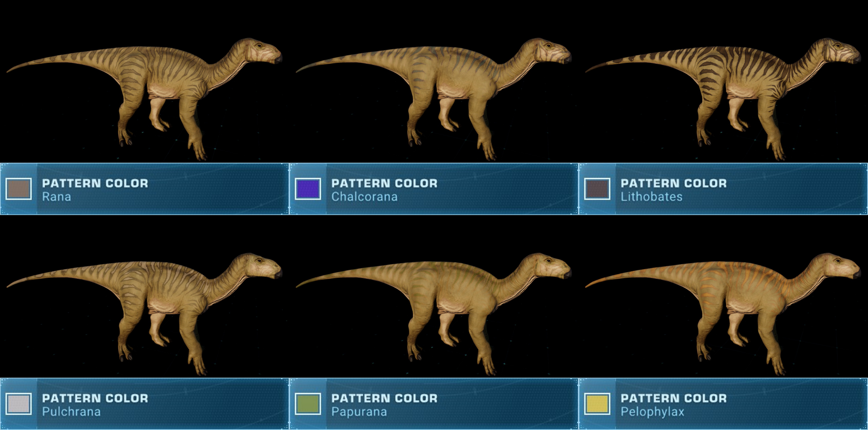Click the dinosaur preview above Rana

[145, 99]
